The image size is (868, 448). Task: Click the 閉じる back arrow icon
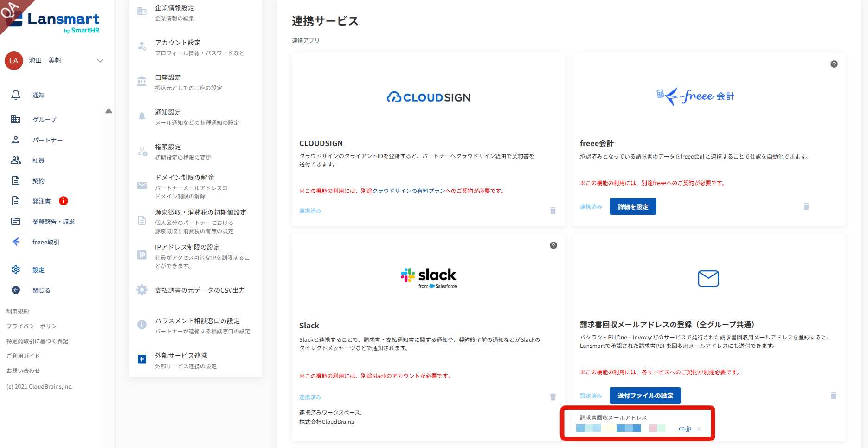click(16, 290)
